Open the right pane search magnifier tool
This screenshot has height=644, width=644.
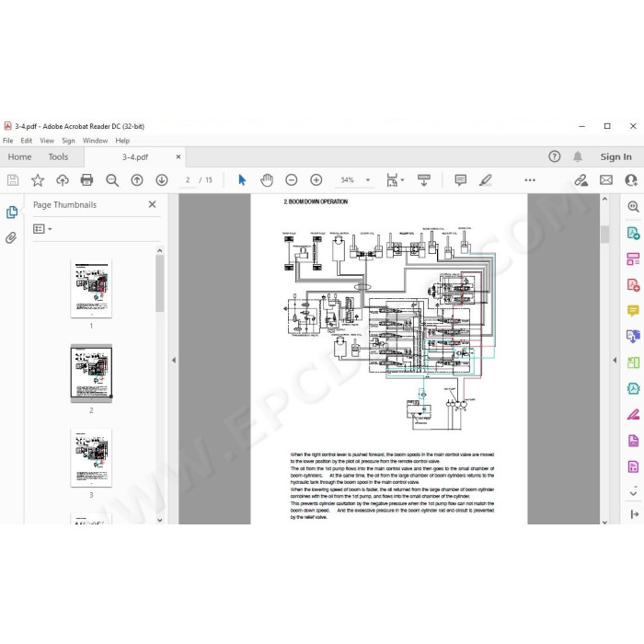[x=633, y=207]
